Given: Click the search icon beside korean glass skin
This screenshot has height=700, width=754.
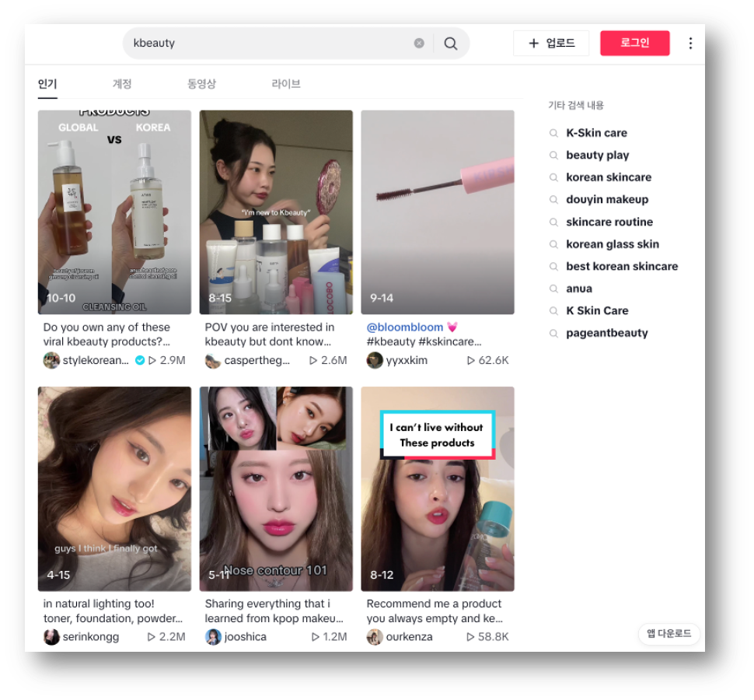Looking at the screenshot, I should tap(553, 244).
